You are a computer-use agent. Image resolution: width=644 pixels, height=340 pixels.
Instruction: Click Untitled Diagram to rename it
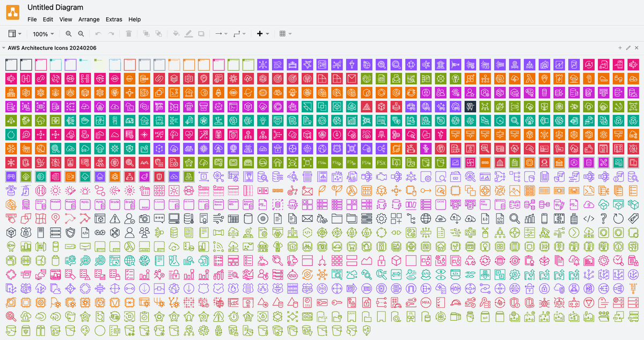coord(55,7)
